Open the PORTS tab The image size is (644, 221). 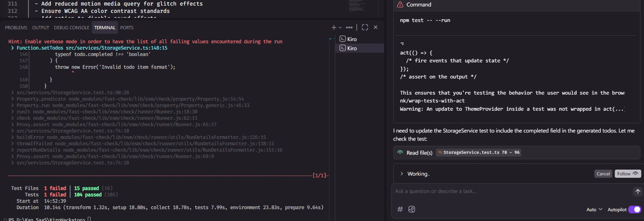coord(127,28)
